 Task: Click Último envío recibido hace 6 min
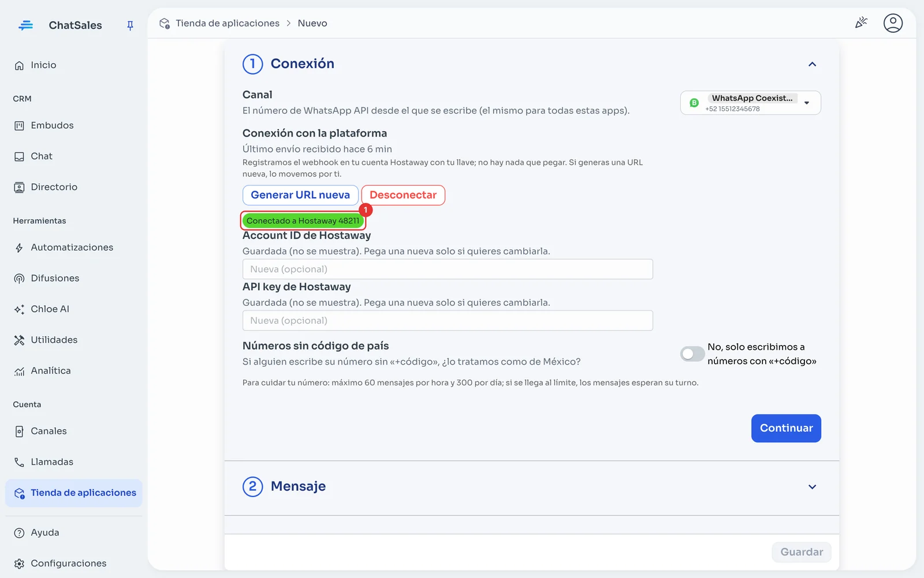[317, 149]
